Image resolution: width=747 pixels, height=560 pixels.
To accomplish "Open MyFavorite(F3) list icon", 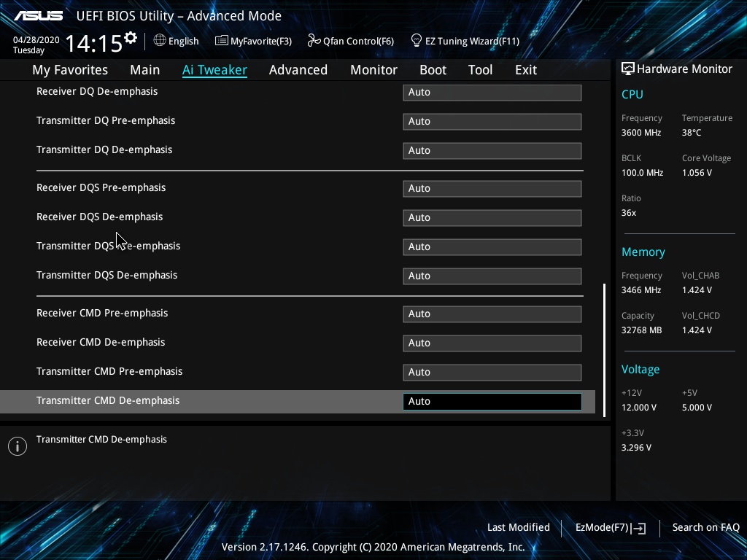I will click(x=221, y=41).
